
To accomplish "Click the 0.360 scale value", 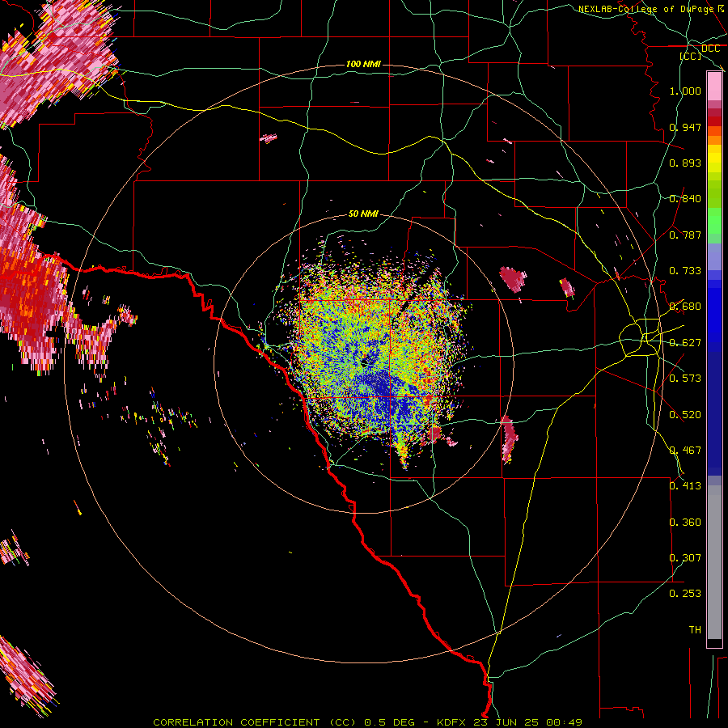I will (685, 523).
